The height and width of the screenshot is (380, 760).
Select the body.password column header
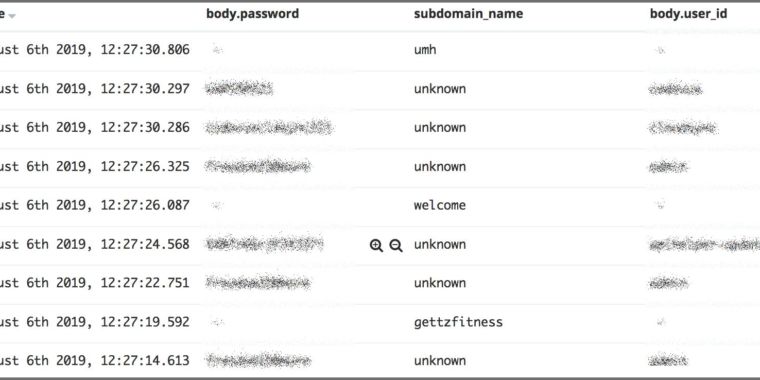(x=253, y=14)
